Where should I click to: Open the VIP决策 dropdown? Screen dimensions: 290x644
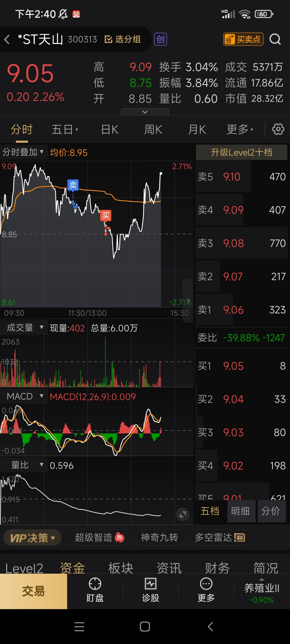click(x=32, y=537)
